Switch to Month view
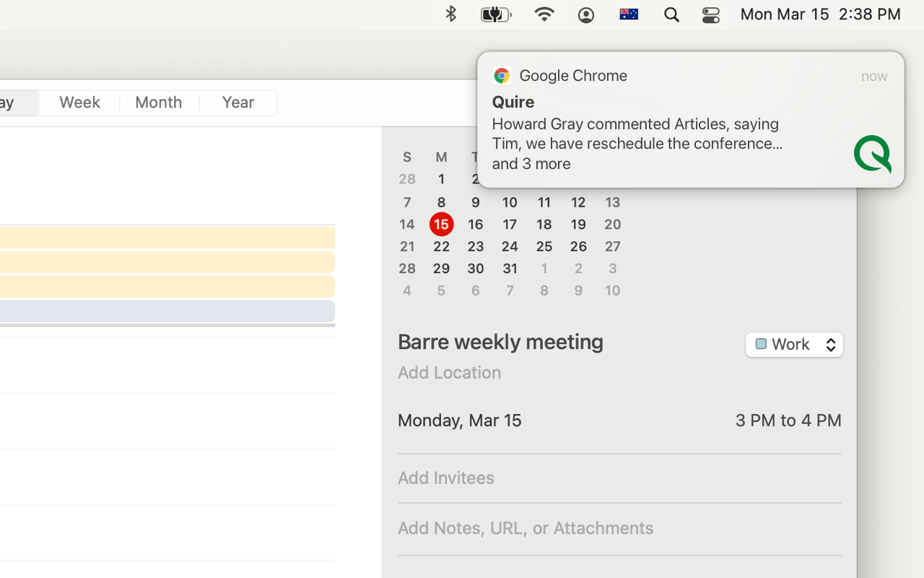Screen dimensions: 924x578 coord(159,103)
